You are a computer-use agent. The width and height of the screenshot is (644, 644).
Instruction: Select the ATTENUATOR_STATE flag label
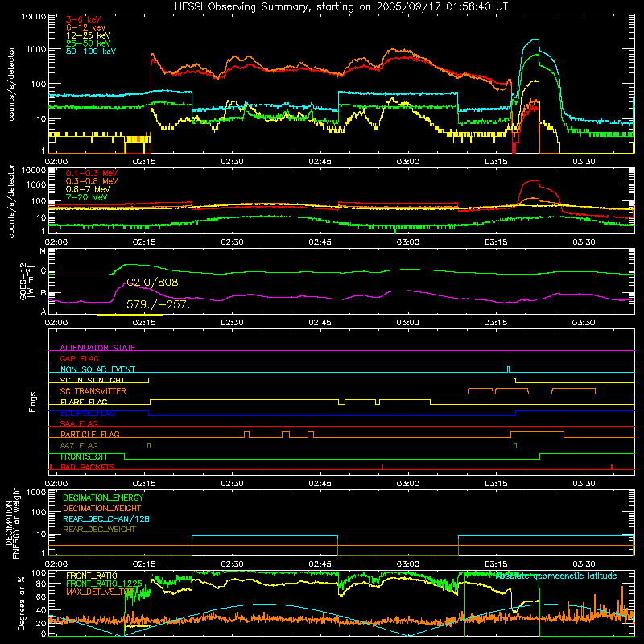(x=97, y=348)
